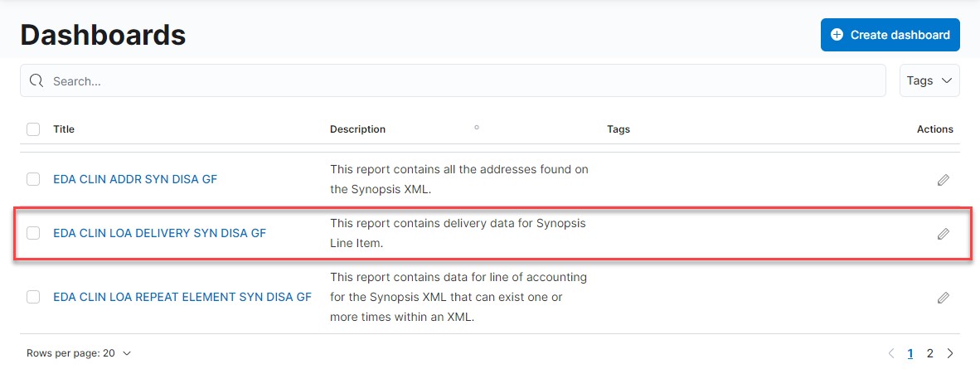Edit EDA CLIN LOA DELIVERY via pencil icon
The height and width of the screenshot is (369, 980).
[944, 234]
